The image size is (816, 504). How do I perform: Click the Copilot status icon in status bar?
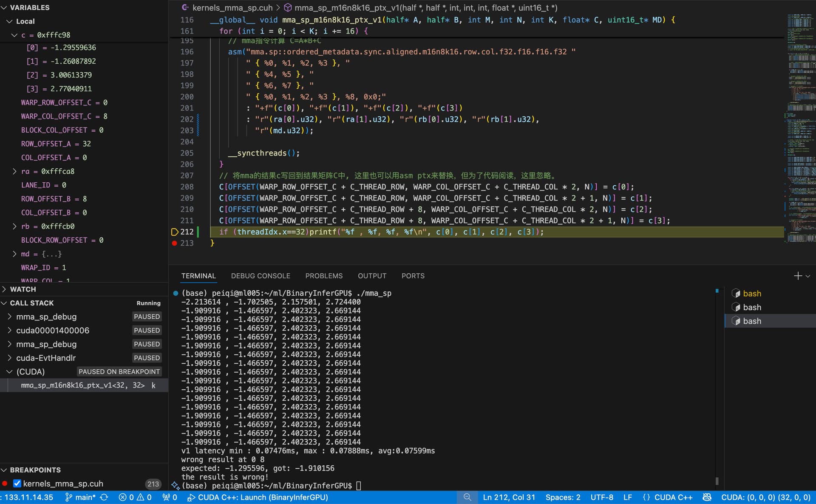(x=707, y=497)
